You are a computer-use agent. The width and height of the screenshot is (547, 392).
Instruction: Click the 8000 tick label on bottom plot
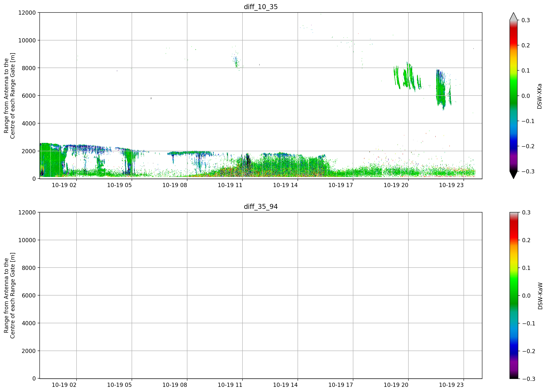[x=29, y=268]
